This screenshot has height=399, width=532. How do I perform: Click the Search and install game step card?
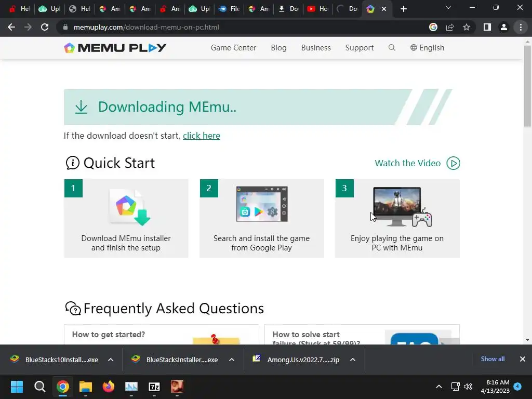point(262,218)
